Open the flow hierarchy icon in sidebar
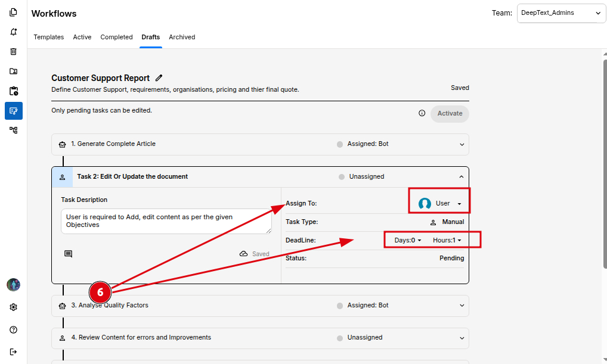Viewport: 607px width, 364px height. tap(13, 130)
